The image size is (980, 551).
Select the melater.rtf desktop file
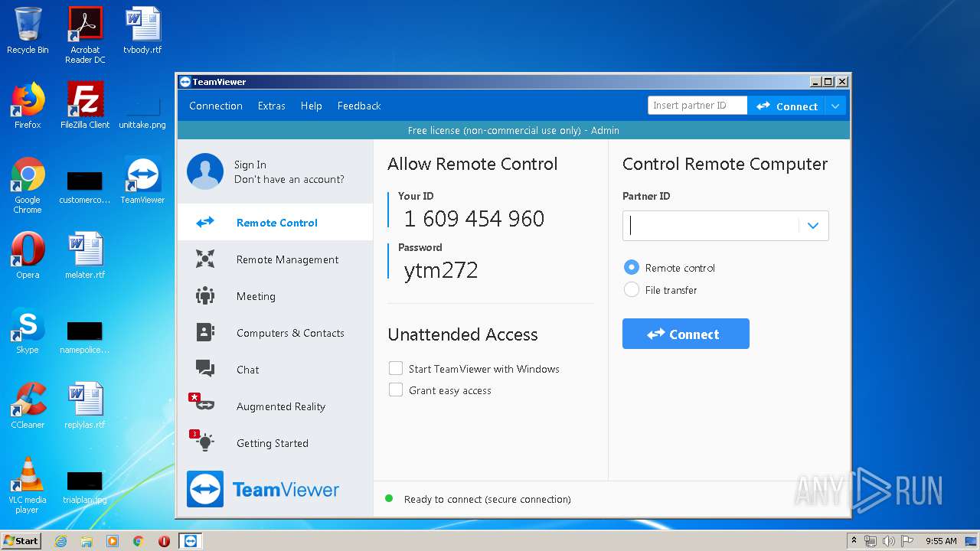tap(85, 256)
